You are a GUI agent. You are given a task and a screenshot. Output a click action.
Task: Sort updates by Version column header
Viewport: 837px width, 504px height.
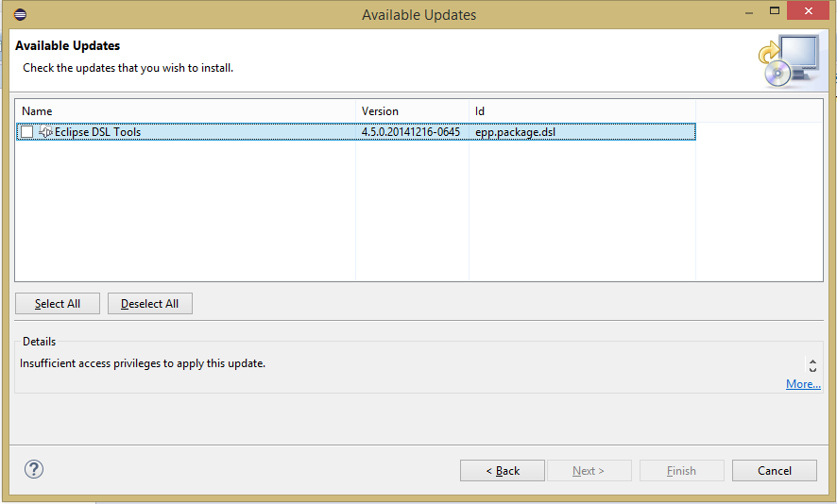pos(412,111)
